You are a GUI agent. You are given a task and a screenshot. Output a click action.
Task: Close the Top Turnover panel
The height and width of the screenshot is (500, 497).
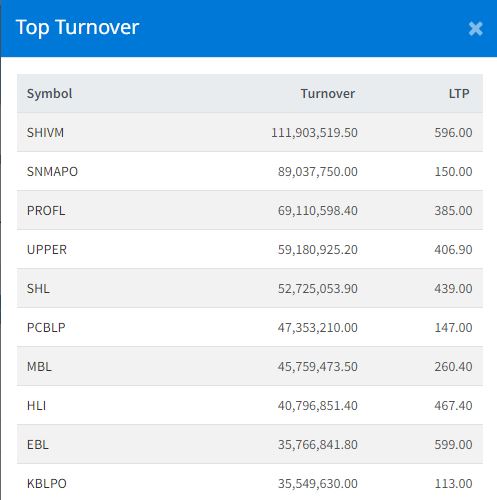[475, 29]
